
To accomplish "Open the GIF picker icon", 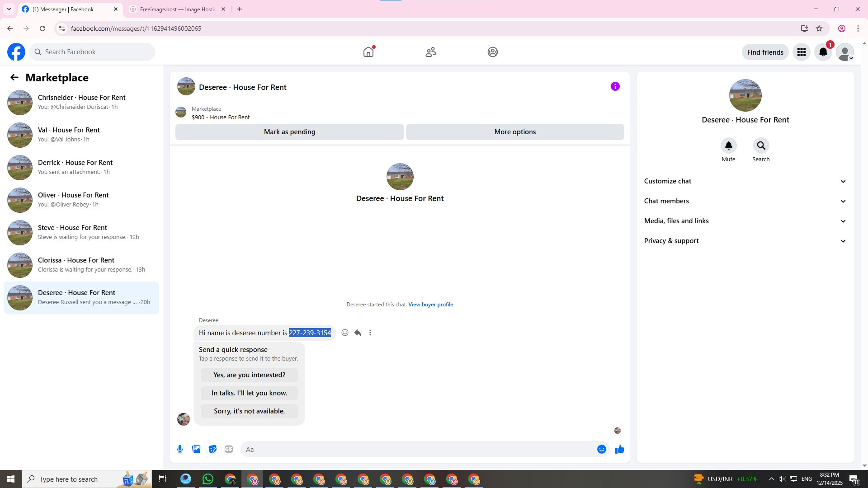I will tap(229, 449).
